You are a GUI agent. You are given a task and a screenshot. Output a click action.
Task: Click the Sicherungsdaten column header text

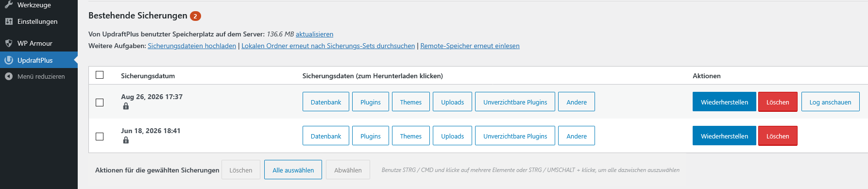tap(373, 76)
